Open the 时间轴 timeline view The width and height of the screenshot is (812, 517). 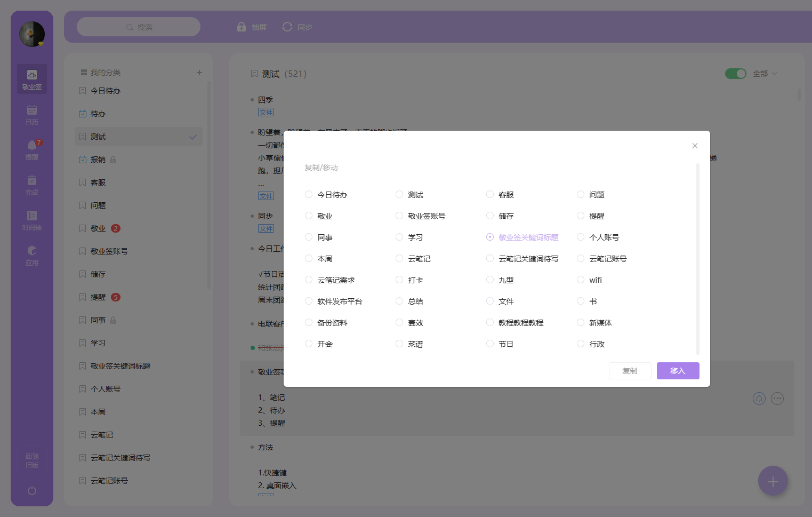pos(32,220)
